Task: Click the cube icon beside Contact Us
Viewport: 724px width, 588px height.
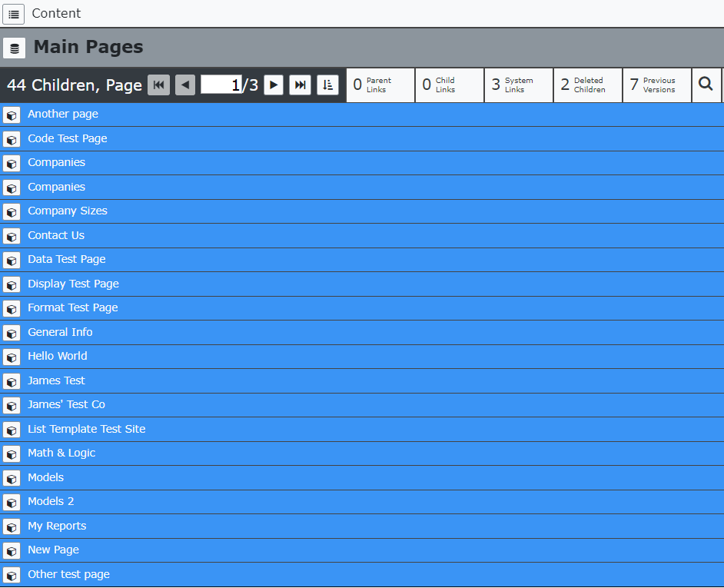Action: (12, 237)
